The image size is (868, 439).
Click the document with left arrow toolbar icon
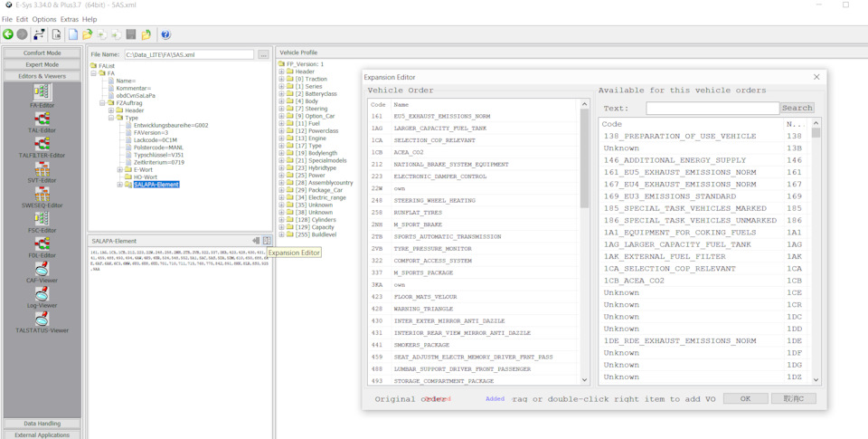tap(102, 34)
